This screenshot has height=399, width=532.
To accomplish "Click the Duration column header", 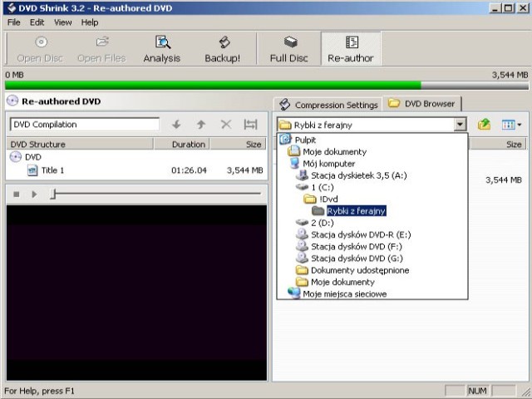I will [181, 144].
